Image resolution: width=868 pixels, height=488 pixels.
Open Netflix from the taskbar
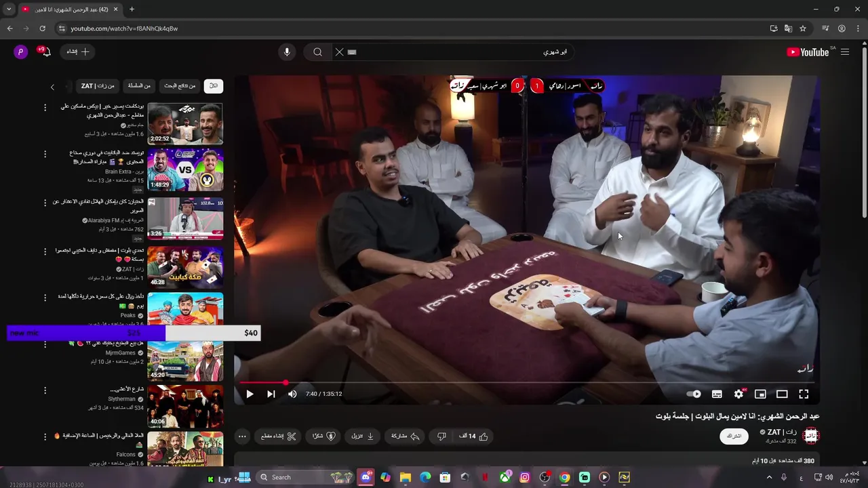click(485, 477)
